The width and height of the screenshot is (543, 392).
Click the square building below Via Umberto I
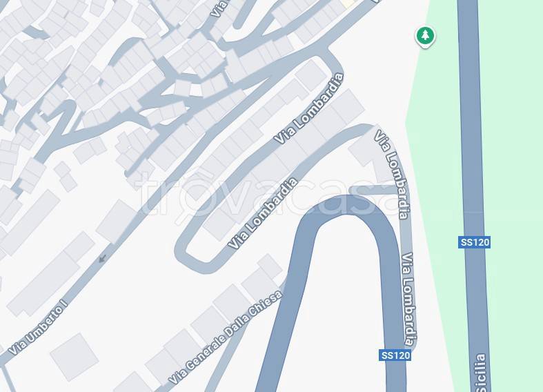click(75, 357)
